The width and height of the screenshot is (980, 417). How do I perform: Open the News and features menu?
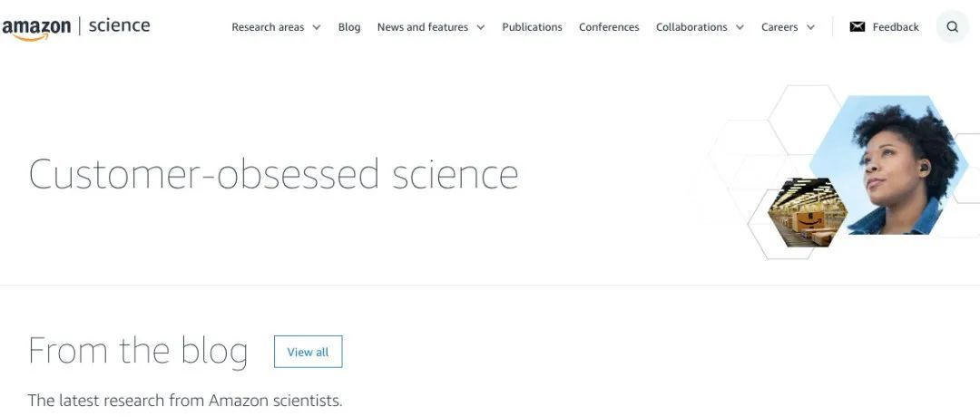(x=422, y=27)
